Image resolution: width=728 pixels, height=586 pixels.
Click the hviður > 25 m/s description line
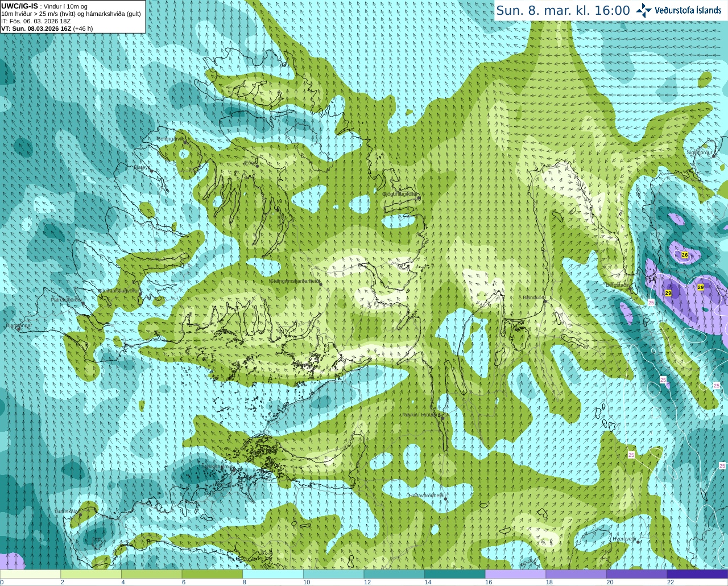[x=71, y=14]
